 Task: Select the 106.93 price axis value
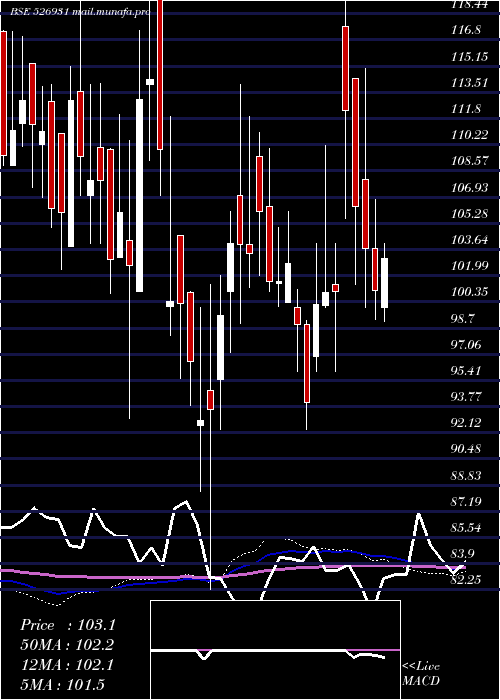pyautogui.click(x=470, y=188)
